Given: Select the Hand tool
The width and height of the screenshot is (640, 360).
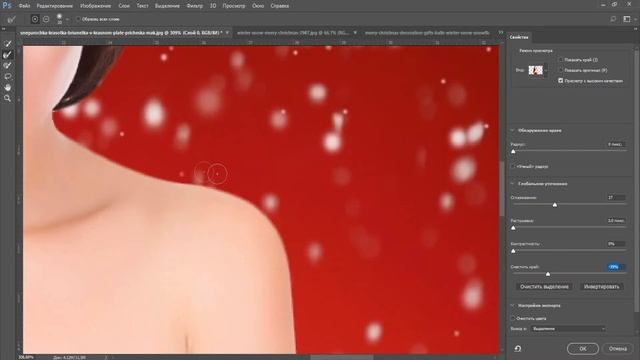Looking at the screenshot, I should [7, 87].
